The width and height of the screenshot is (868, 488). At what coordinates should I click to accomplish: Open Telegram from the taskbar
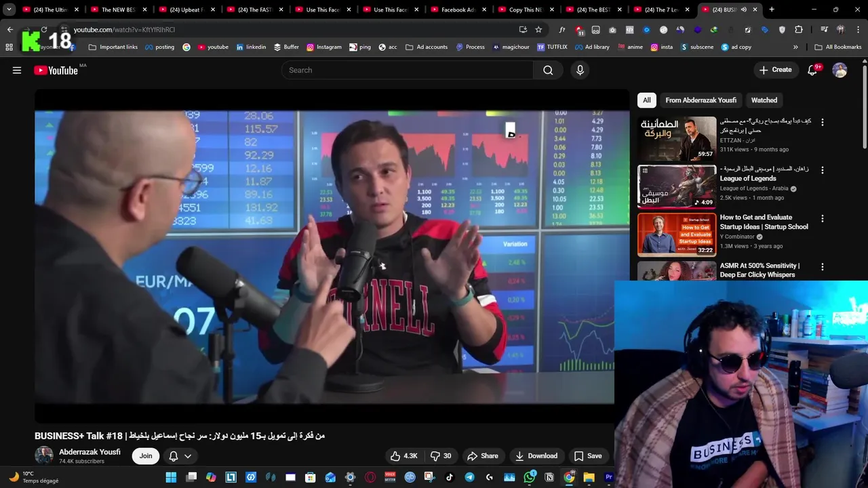[469, 477]
